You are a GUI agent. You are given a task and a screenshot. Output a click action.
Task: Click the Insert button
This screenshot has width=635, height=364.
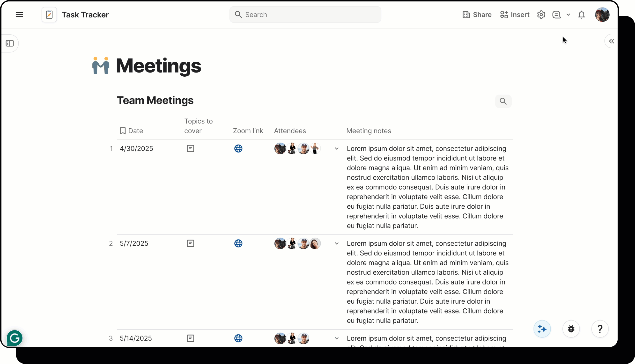point(515,15)
